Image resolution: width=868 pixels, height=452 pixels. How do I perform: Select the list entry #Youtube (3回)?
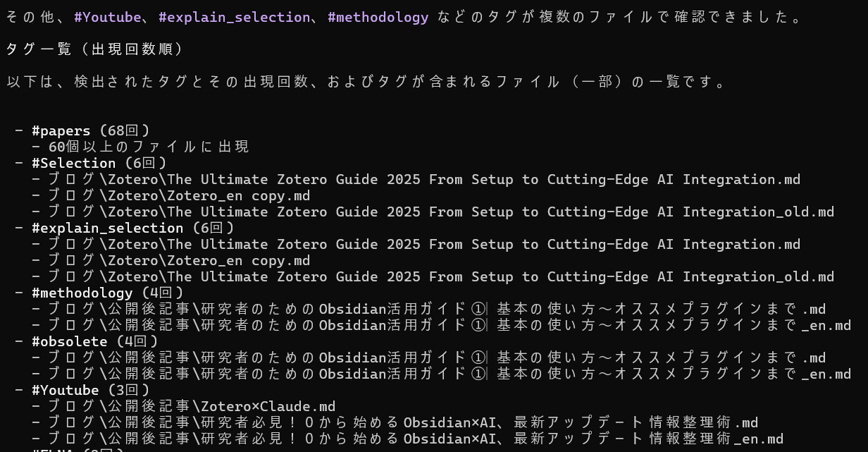[91, 390]
